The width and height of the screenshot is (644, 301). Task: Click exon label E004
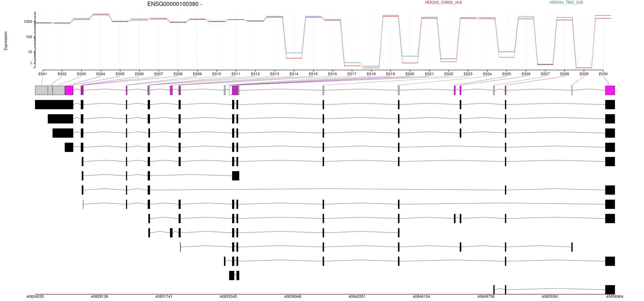[x=101, y=74]
